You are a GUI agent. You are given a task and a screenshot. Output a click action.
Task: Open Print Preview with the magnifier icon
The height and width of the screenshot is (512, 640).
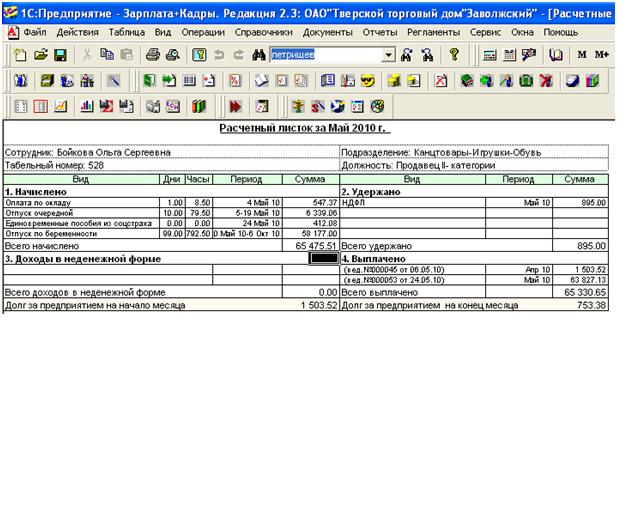[172, 54]
